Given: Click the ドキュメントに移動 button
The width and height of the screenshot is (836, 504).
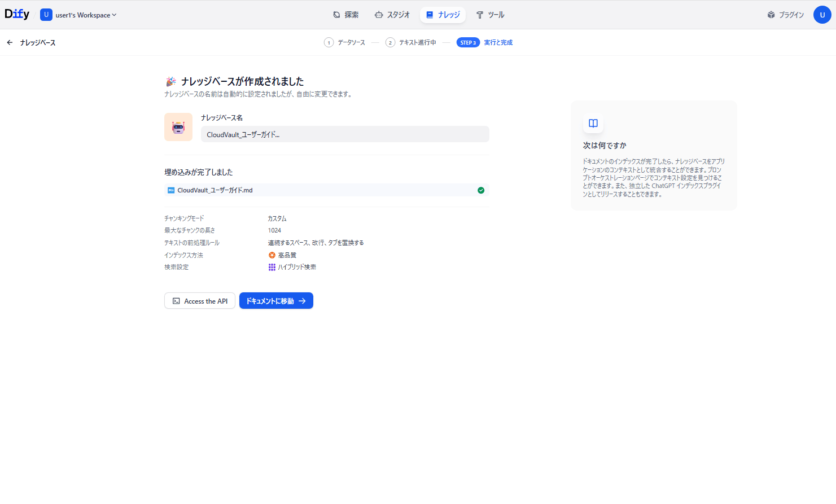Looking at the screenshot, I should coord(276,301).
